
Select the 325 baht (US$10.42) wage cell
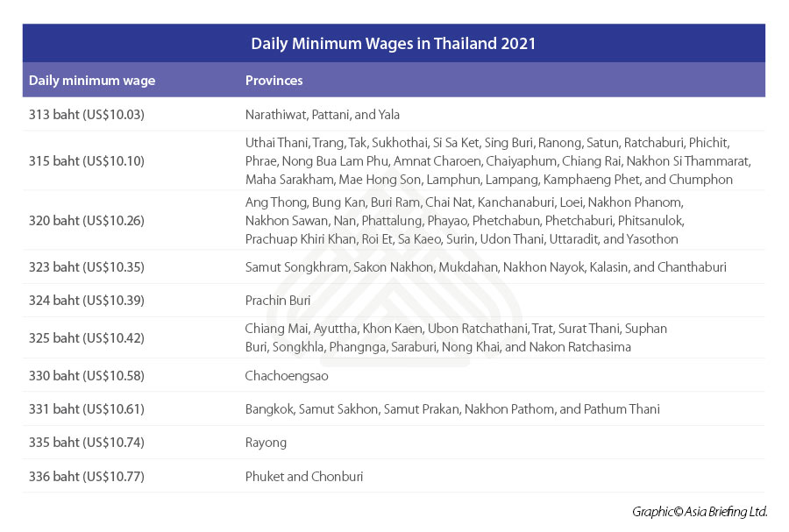[x=87, y=337]
